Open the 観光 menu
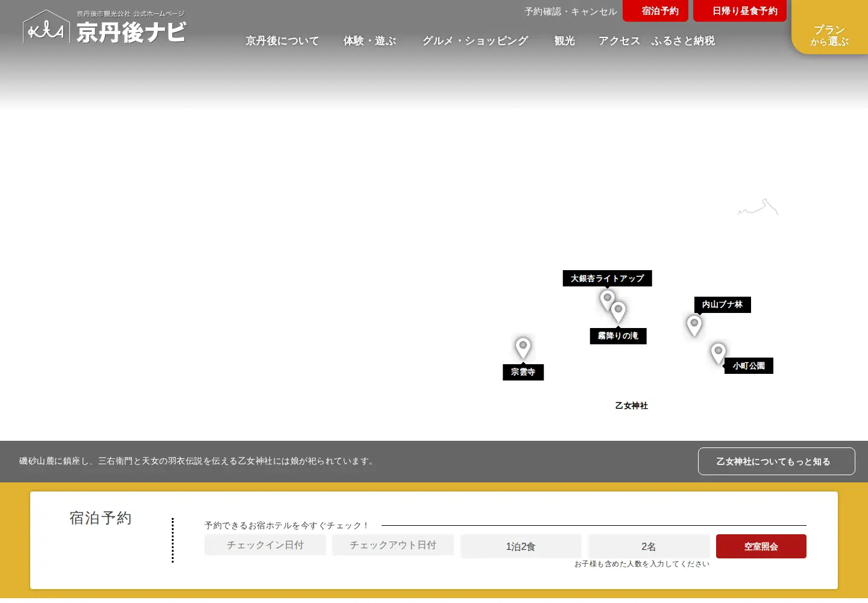 pyautogui.click(x=565, y=41)
